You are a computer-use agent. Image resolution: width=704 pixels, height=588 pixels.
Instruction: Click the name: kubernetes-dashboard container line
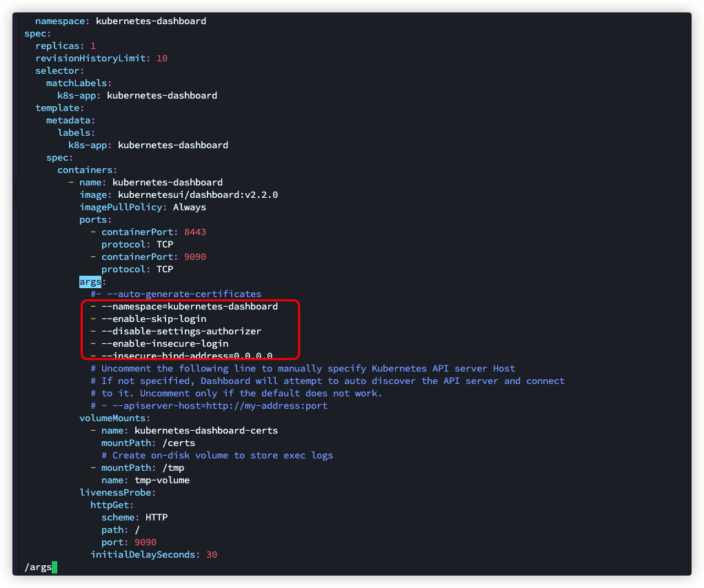(x=145, y=182)
